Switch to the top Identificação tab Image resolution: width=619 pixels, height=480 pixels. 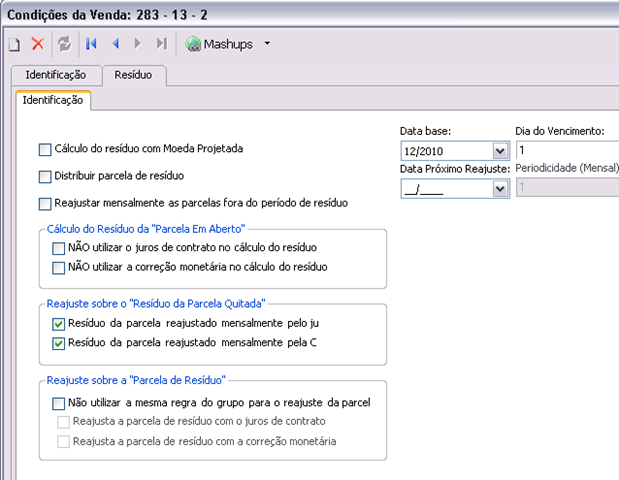tap(56, 75)
